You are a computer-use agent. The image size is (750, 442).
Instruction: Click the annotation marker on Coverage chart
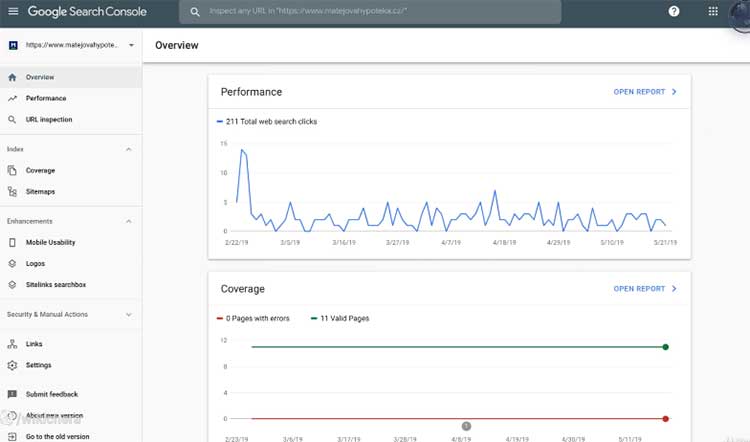[466, 426]
